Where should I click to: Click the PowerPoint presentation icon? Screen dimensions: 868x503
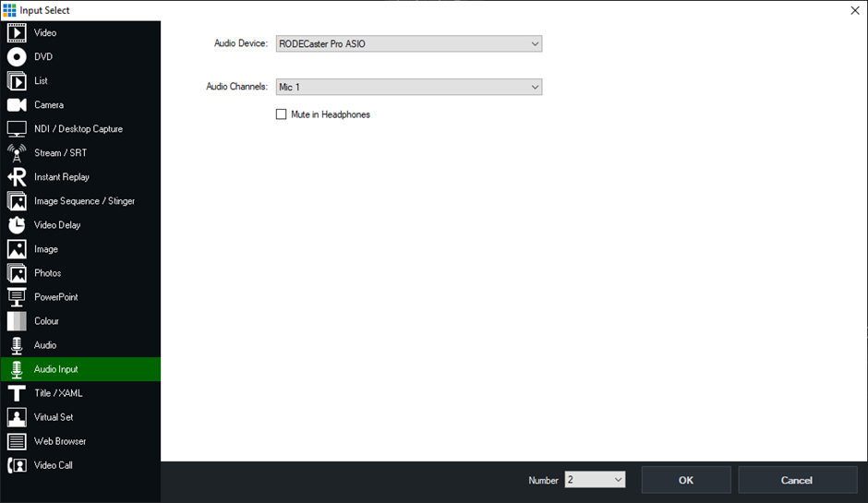tap(17, 297)
